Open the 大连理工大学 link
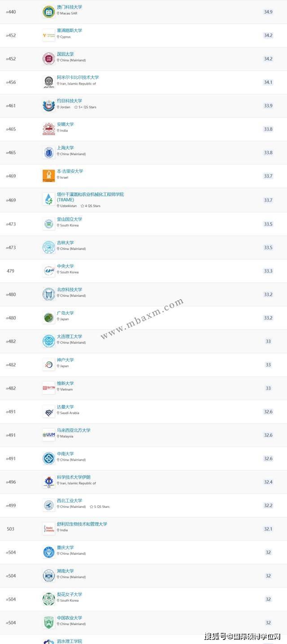 [x=70, y=336]
